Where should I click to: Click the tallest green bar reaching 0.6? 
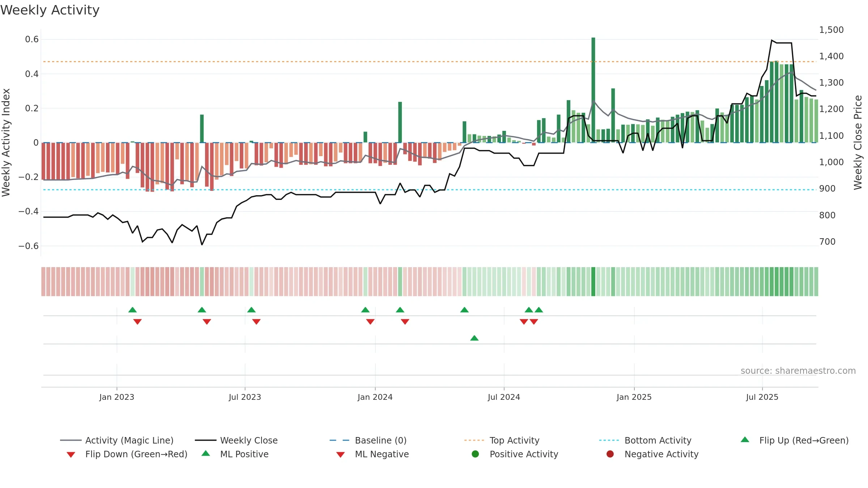pyautogui.click(x=593, y=90)
